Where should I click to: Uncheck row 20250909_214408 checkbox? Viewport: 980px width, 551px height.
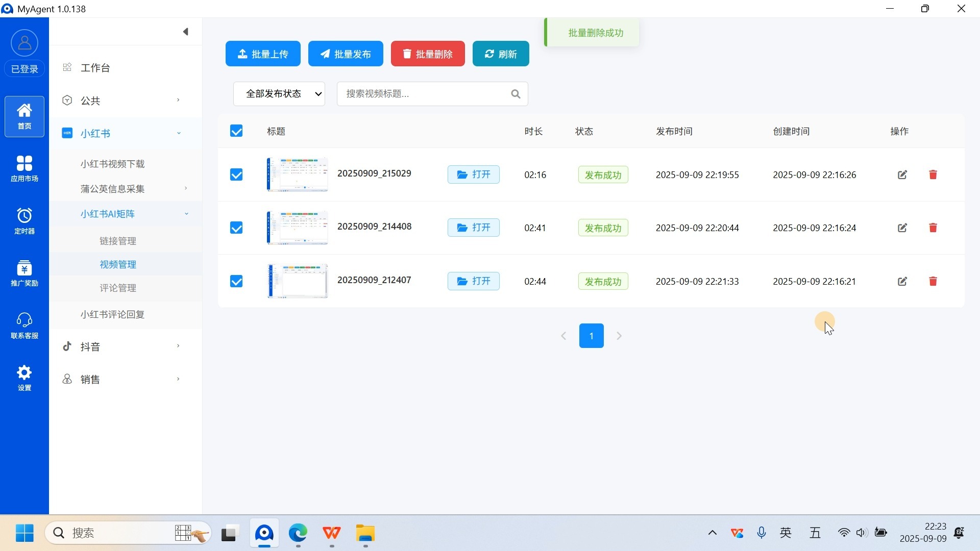(236, 228)
